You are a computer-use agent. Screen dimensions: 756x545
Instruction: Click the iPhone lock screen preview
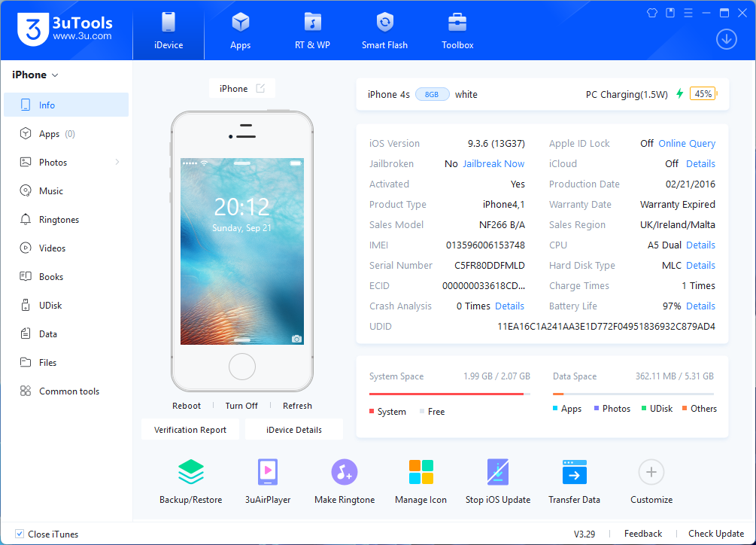click(241, 251)
